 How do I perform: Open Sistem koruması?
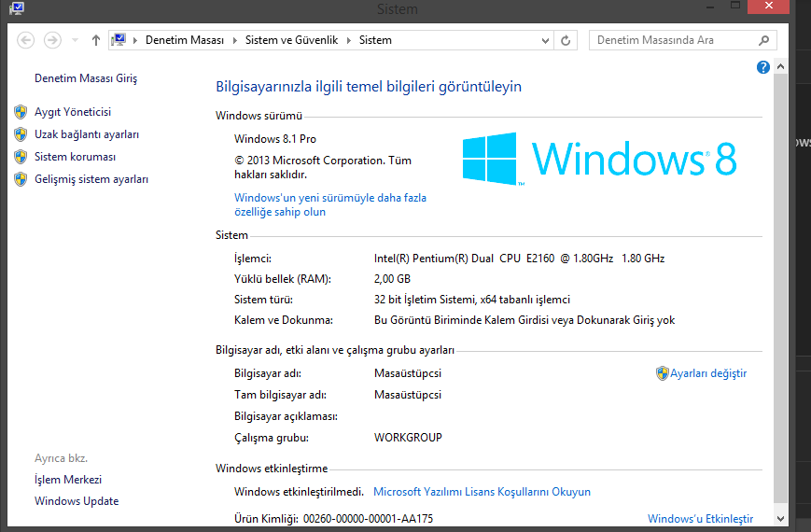(75, 156)
